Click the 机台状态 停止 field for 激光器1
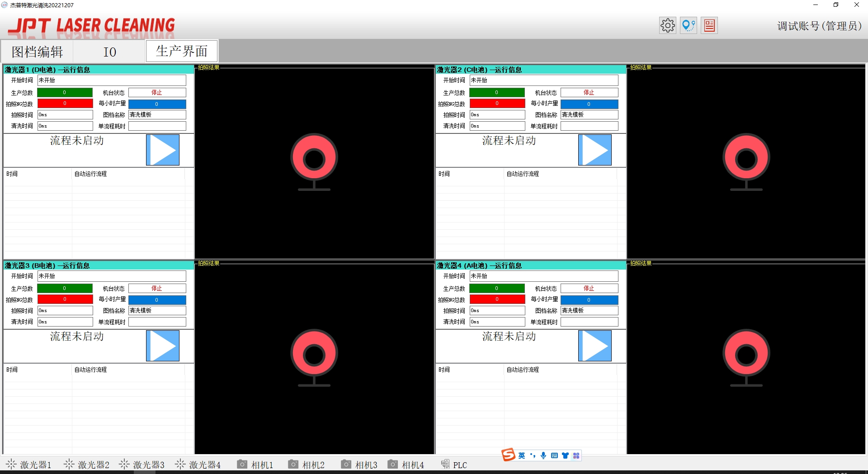The image size is (868, 474). pos(157,92)
